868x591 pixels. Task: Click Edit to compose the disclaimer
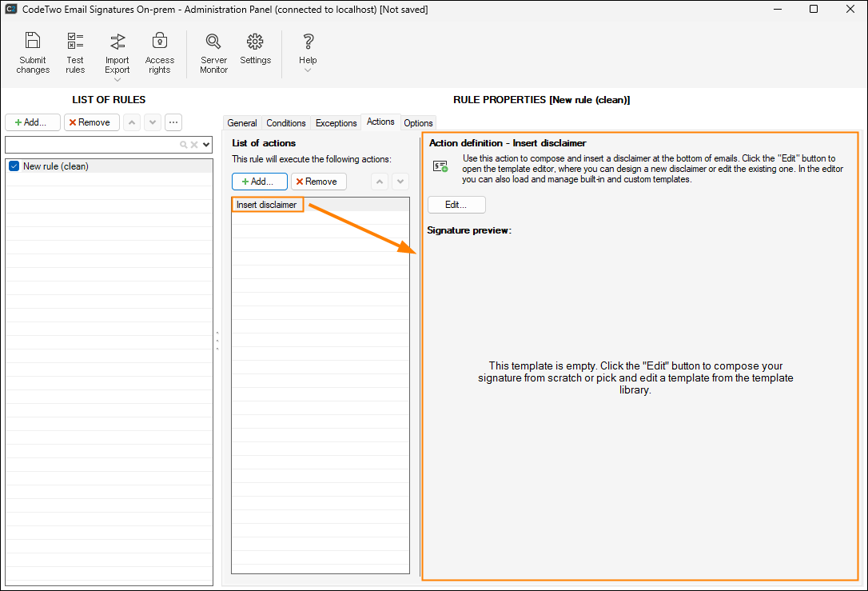tap(456, 204)
